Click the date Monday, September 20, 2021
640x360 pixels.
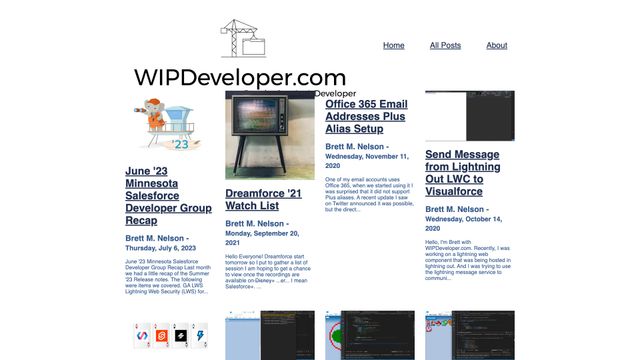[262, 238]
